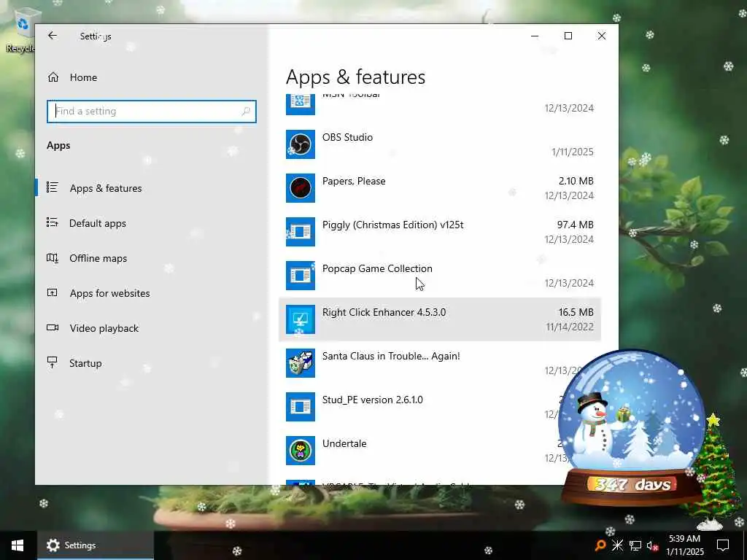Image resolution: width=747 pixels, height=560 pixels.
Task: Click the orange magnifier tray icon
Action: coord(600,545)
